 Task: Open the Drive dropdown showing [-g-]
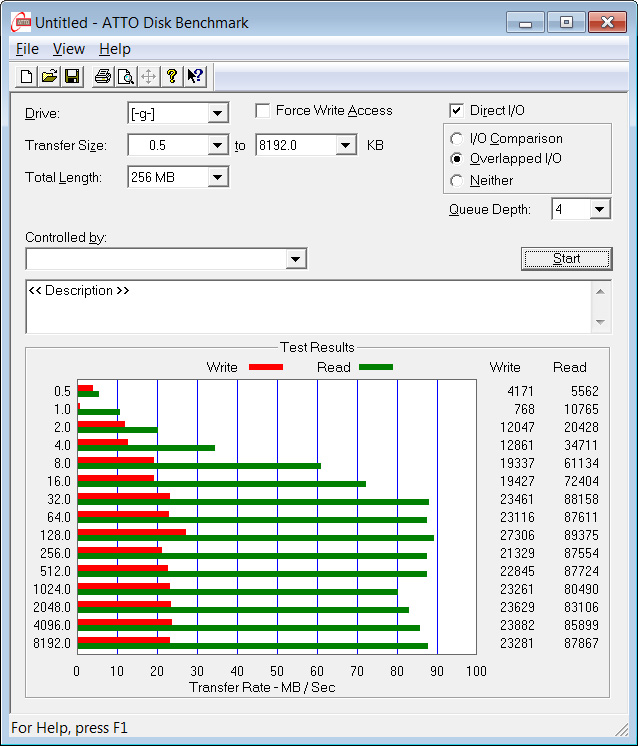pyautogui.click(x=178, y=113)
